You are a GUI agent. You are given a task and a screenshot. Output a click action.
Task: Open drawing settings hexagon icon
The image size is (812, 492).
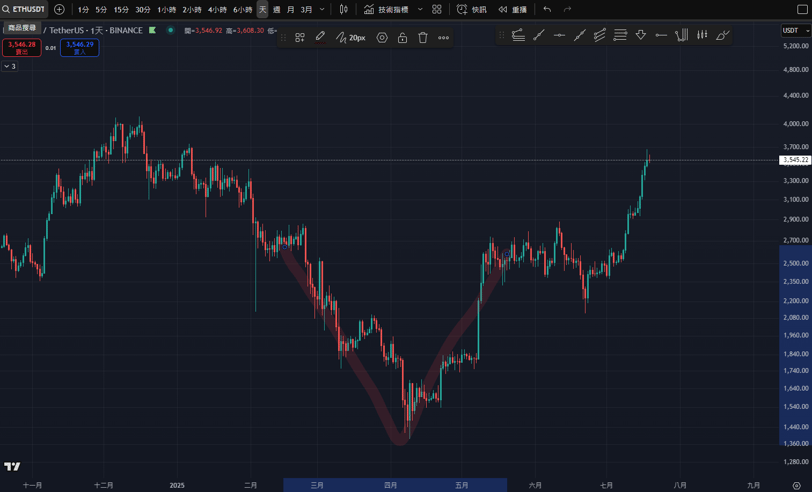point(382,37)
